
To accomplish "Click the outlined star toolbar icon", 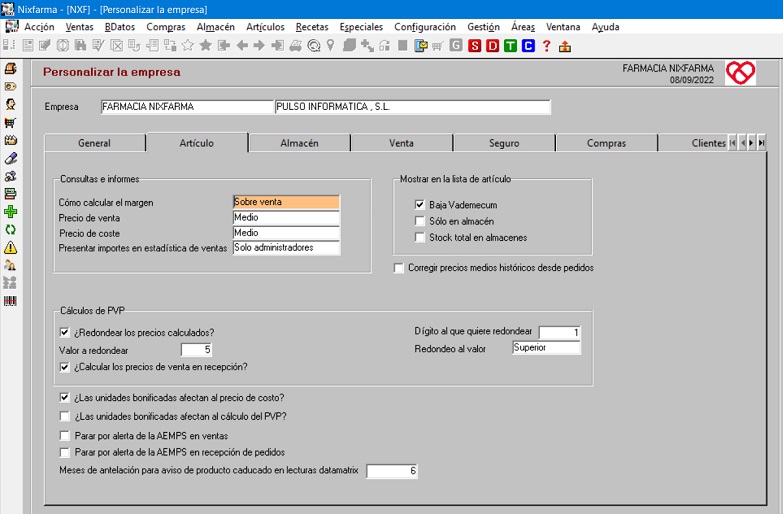I will (x=188, y=46).
